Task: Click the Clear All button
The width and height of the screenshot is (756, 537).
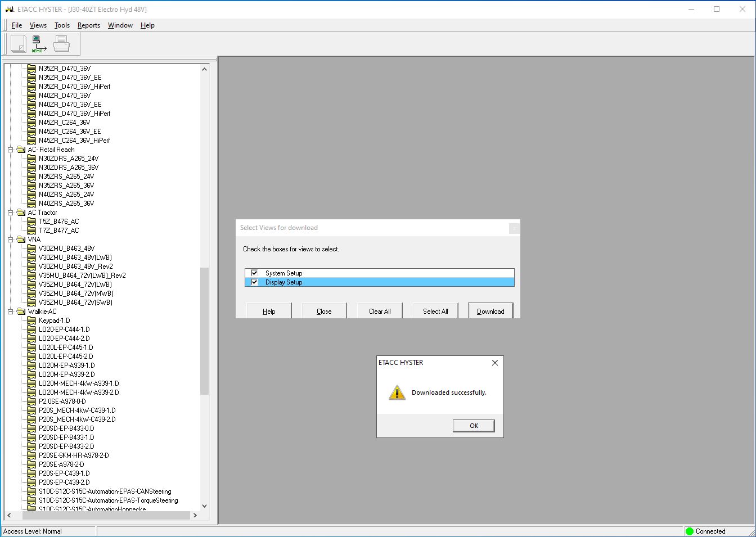Action: (x=380, y=311)
